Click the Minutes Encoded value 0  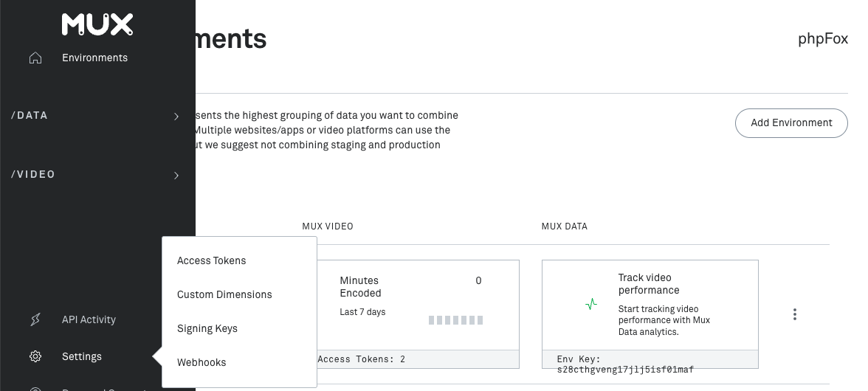tap(479, 281)
